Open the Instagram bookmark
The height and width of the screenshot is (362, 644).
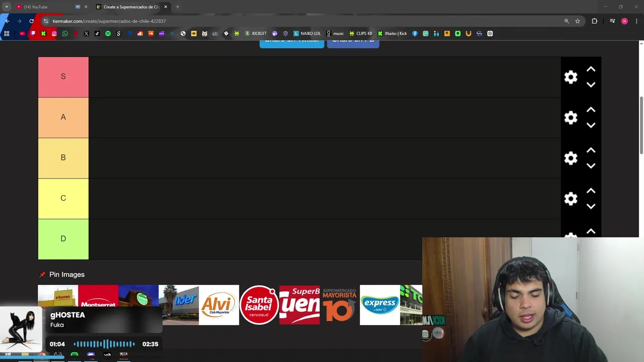tap(54, 34)
